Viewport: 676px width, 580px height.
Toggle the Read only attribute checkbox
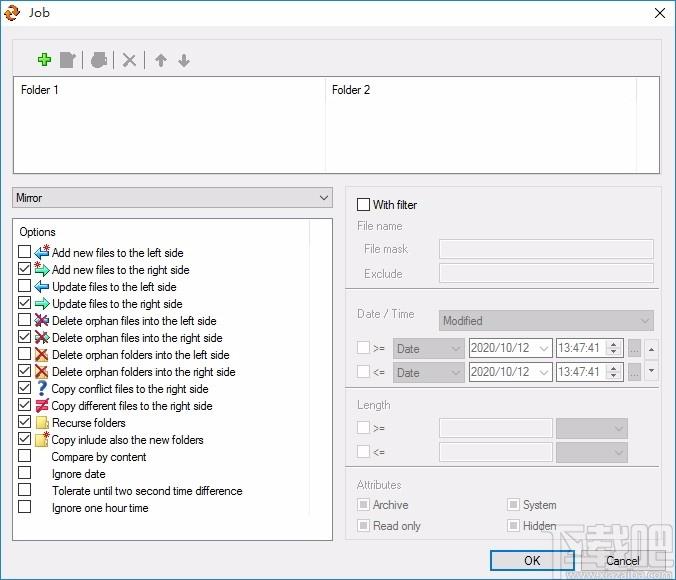[363, 525]
